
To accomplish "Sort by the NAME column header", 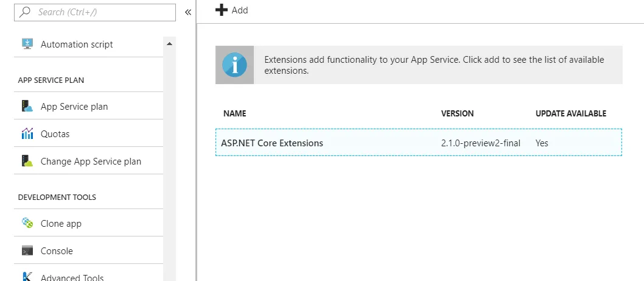I will (235, 113).
